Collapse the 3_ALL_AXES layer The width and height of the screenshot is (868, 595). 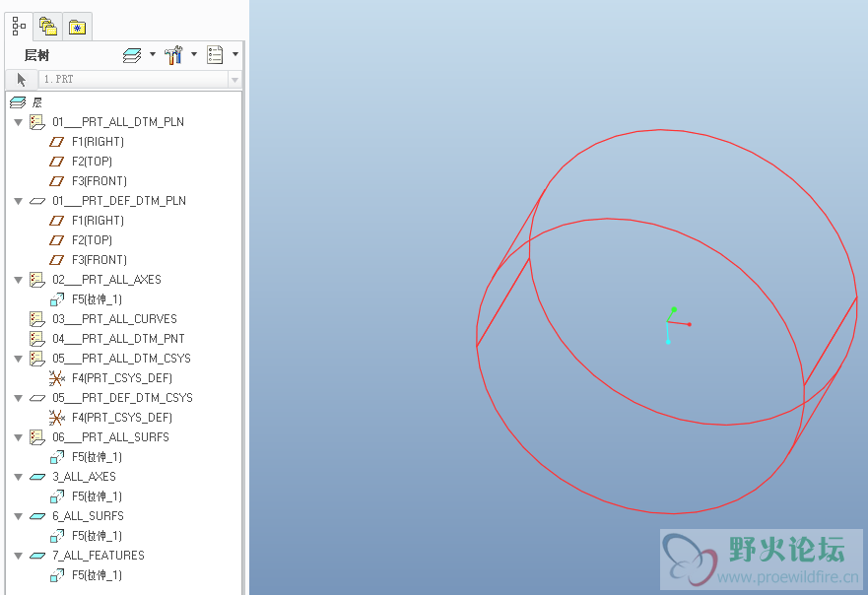pos(19,477)
